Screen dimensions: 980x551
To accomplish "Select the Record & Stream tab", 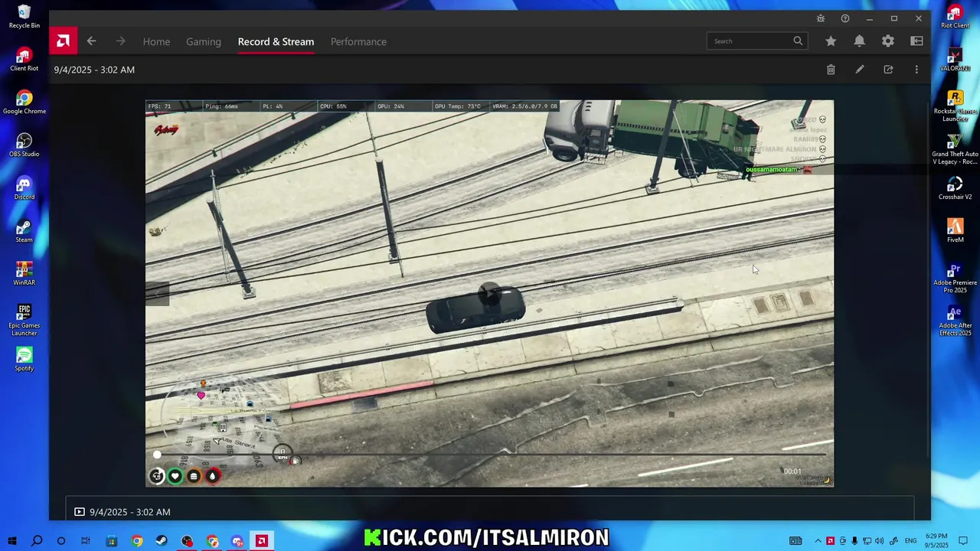I will 276,41.
